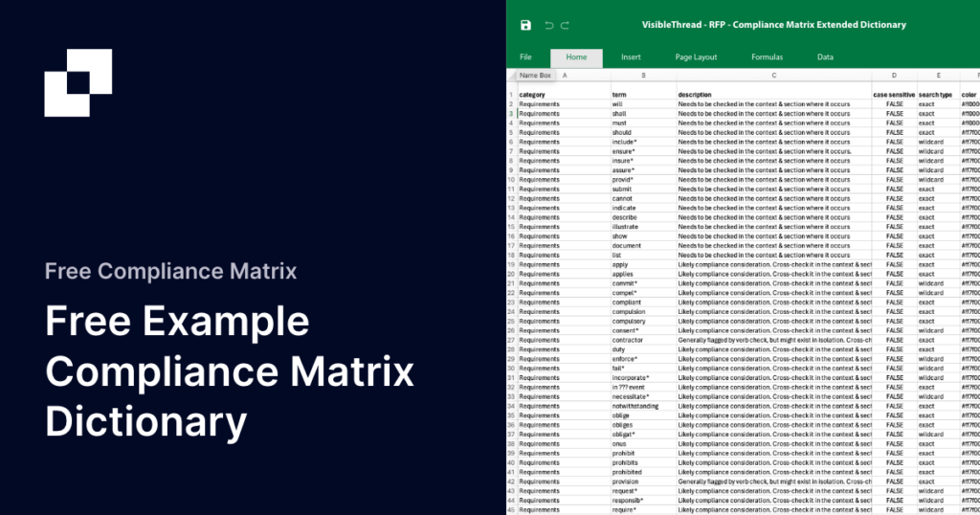The height and width of the screenshot is (515, 980).
Task: Click the Save icon in the title bar
Action: tap(525, 25)
